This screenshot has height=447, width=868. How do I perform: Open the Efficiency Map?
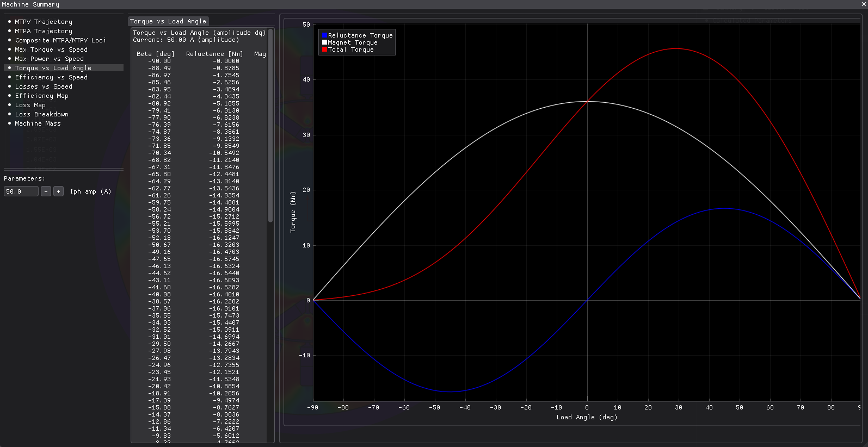(x=42, y=96)
